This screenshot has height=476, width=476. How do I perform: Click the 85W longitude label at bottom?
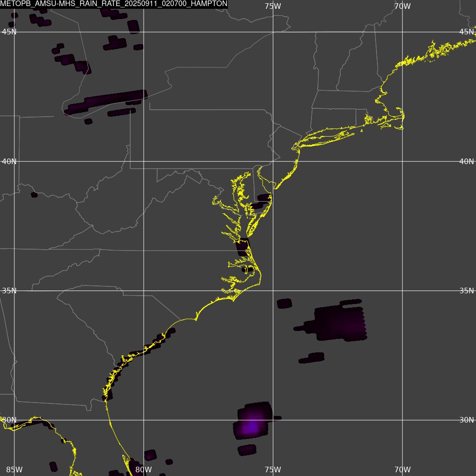14,469
